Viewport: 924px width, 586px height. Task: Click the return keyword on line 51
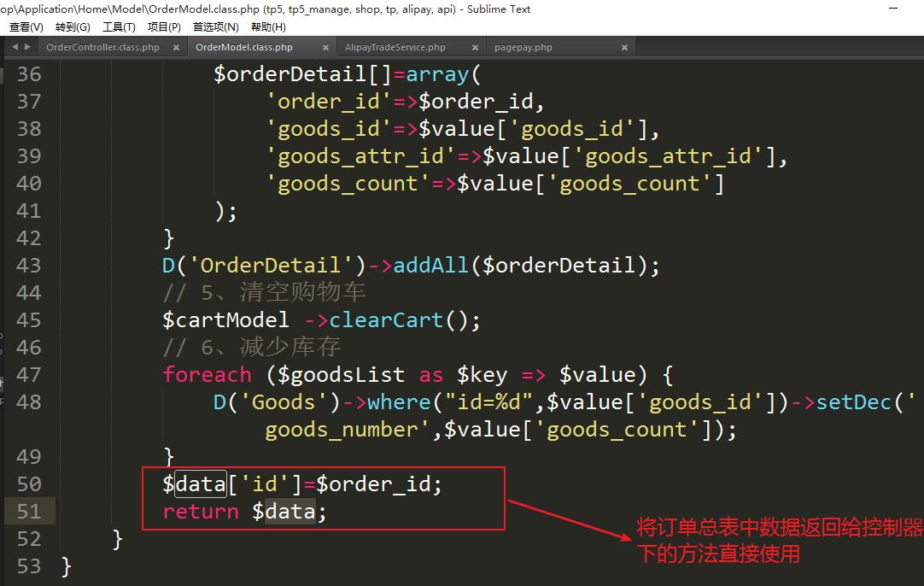pyautogui.click(x=201, y=512)
